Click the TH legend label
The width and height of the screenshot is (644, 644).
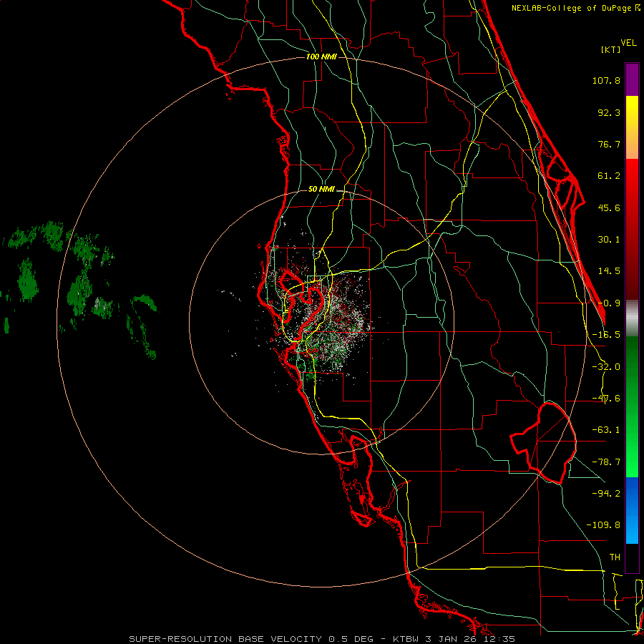click(615, 557)
